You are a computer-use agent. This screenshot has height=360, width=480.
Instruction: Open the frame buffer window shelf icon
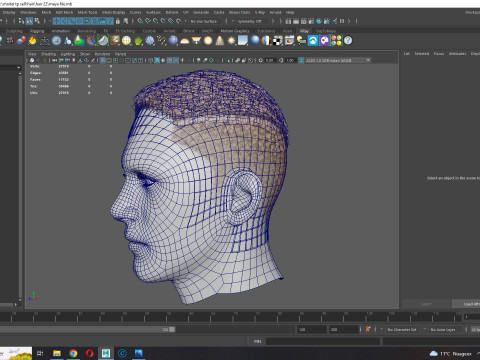coord(289,41)
